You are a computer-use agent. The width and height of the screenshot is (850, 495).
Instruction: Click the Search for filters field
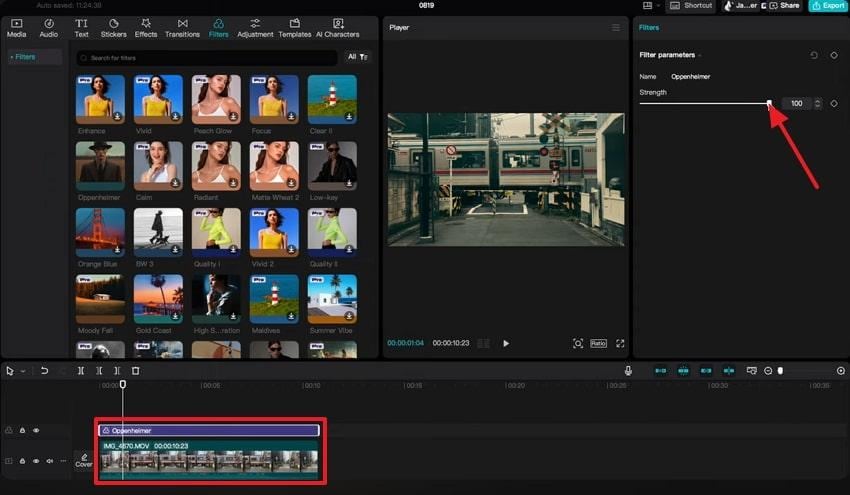207,57
